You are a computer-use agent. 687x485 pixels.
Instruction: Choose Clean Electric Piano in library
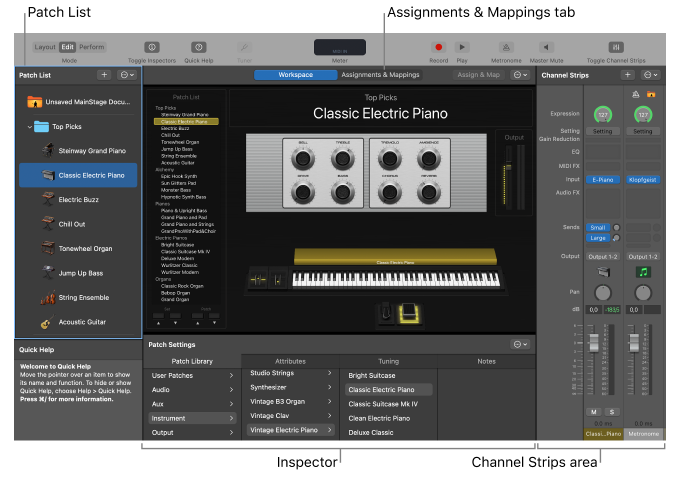click(388, 418)
